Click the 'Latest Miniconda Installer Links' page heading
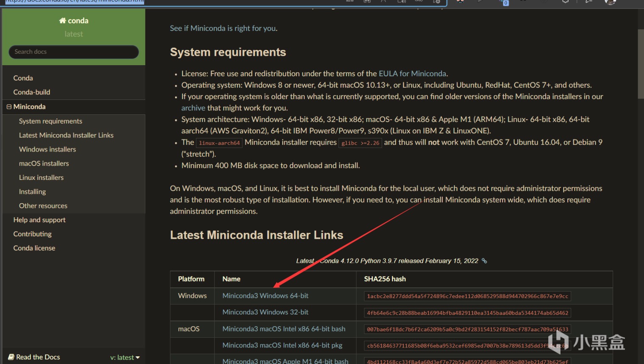Viewport: 644px width, 364px height. pyautogui.click(x=256, y=235)
